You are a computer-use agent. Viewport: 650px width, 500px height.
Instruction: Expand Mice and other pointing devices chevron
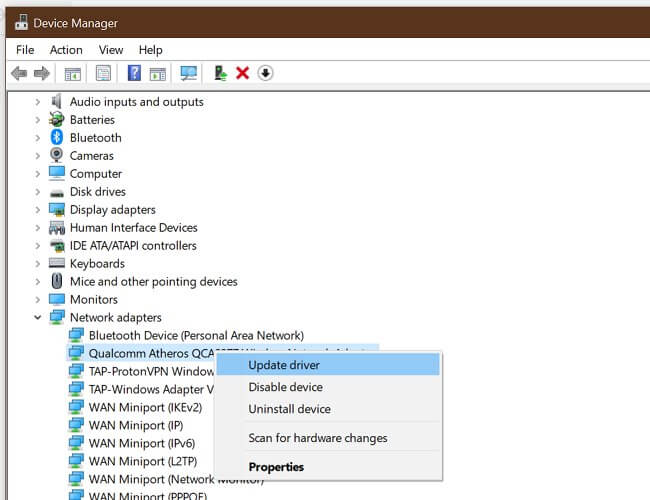38,282
